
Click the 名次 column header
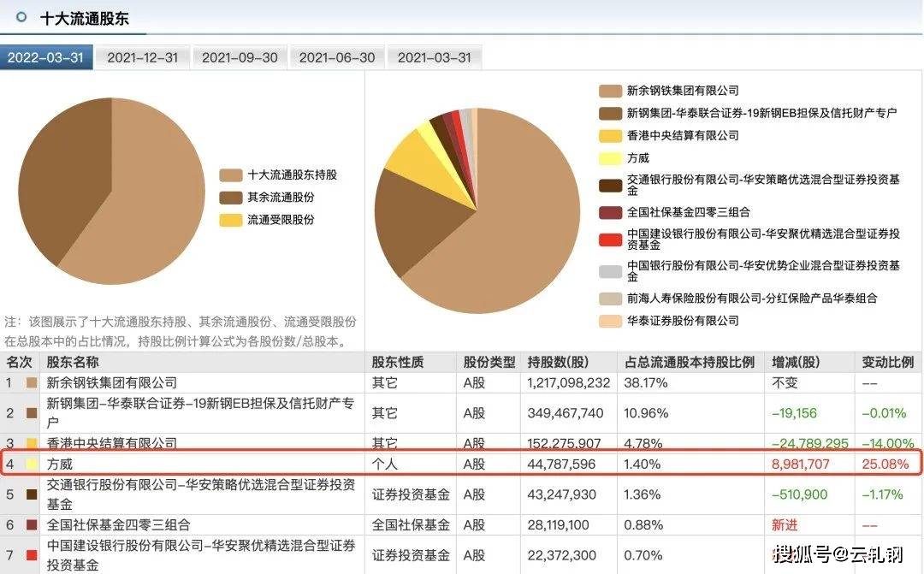pyautogui.click(x=19, y=362)
